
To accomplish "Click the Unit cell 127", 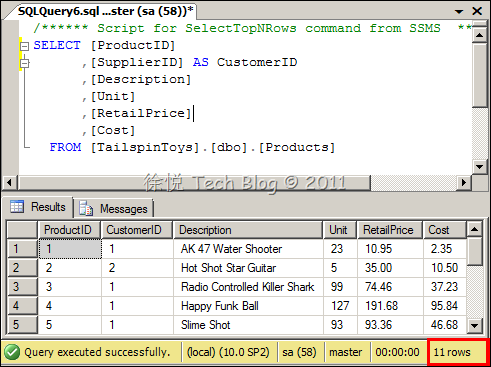I will pyautogui.click(x=340, y=306).
